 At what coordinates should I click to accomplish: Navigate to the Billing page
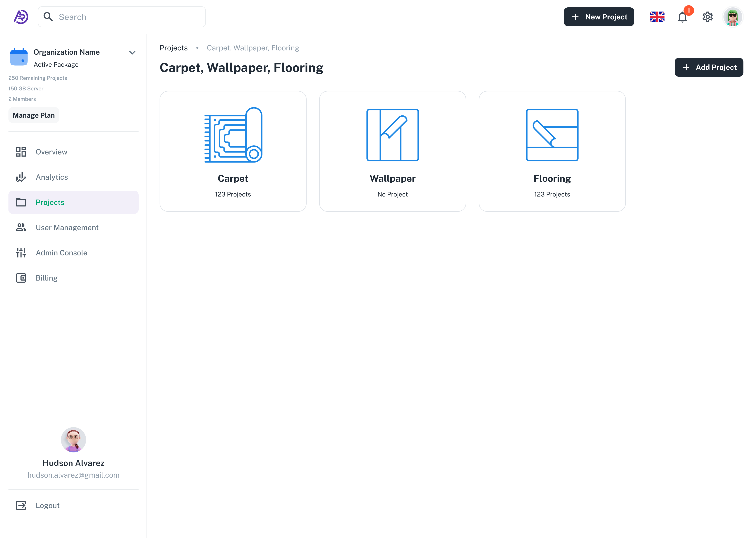pyautogui.click(x=46, y=278)
